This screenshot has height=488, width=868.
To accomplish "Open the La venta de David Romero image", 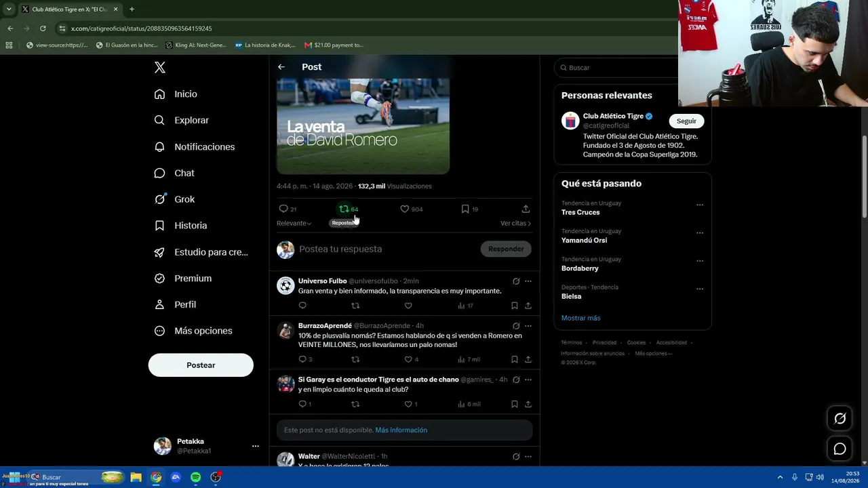I will pyautogui.click(x=363, y=126).
